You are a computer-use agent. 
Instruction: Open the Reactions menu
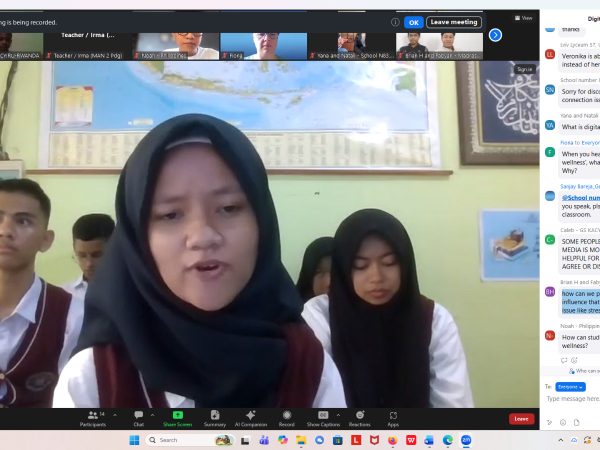coord(359,418)
